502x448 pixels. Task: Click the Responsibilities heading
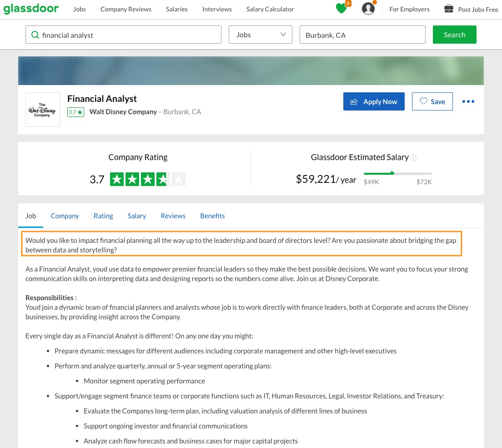pos(51,298)
